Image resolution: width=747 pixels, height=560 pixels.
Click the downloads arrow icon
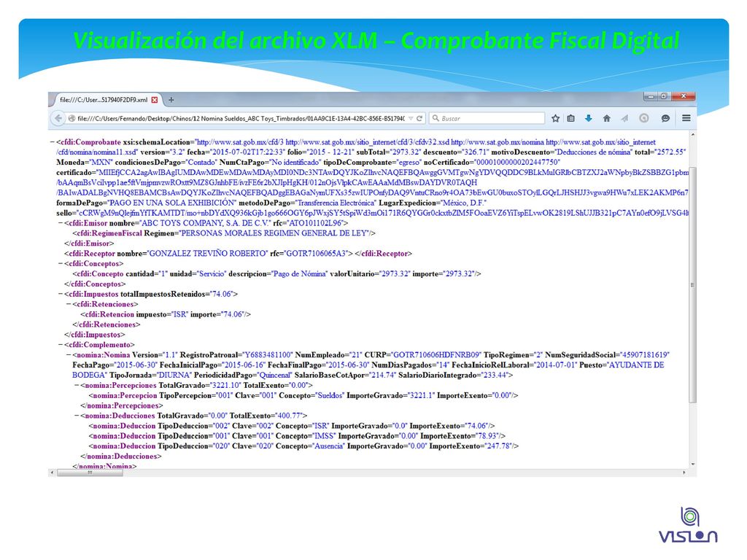[x=589, y=118]
